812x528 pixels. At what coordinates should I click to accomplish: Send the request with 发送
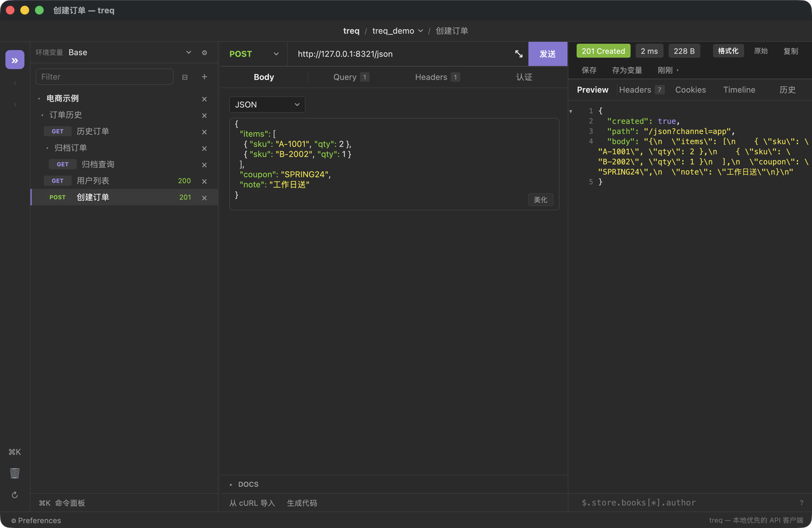click(x=547, y=54)
